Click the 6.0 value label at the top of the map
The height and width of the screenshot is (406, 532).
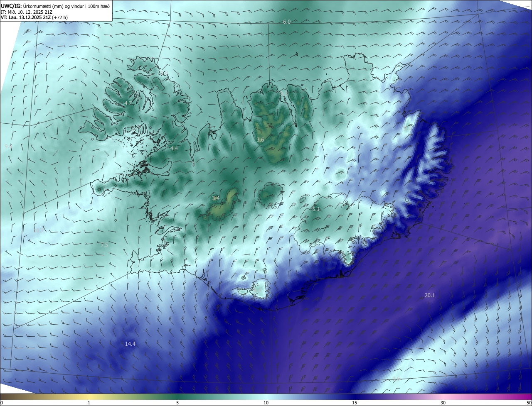pyautogui.click(x=287, y=22)
